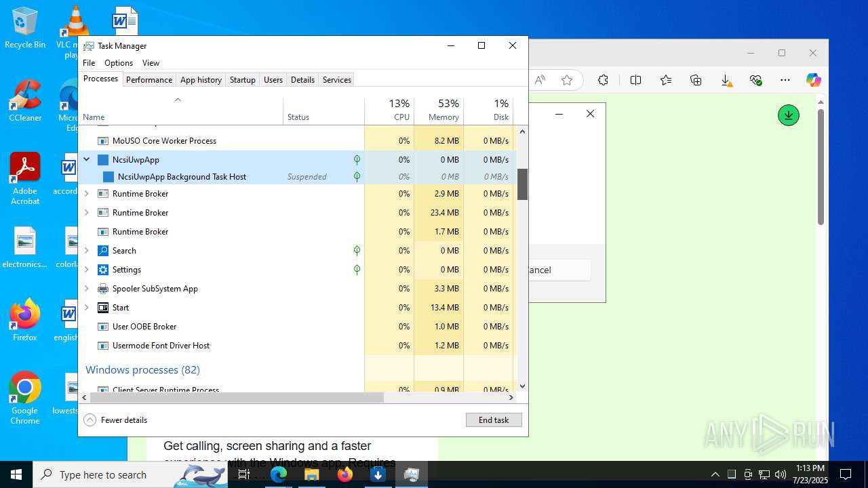Open Google Chrome desktop shortcut
The width and height of the screenshot is (868, 488).
(x=25, y=399)
